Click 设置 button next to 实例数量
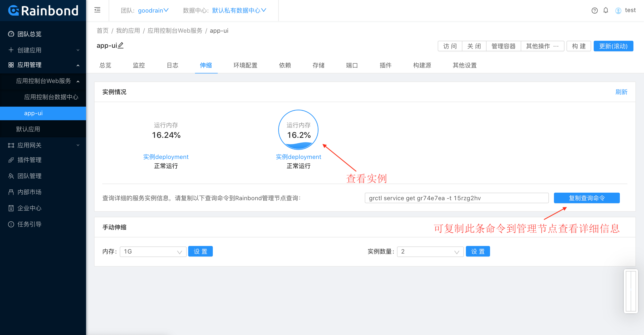644x335 pixels. (x=478, y=251)
